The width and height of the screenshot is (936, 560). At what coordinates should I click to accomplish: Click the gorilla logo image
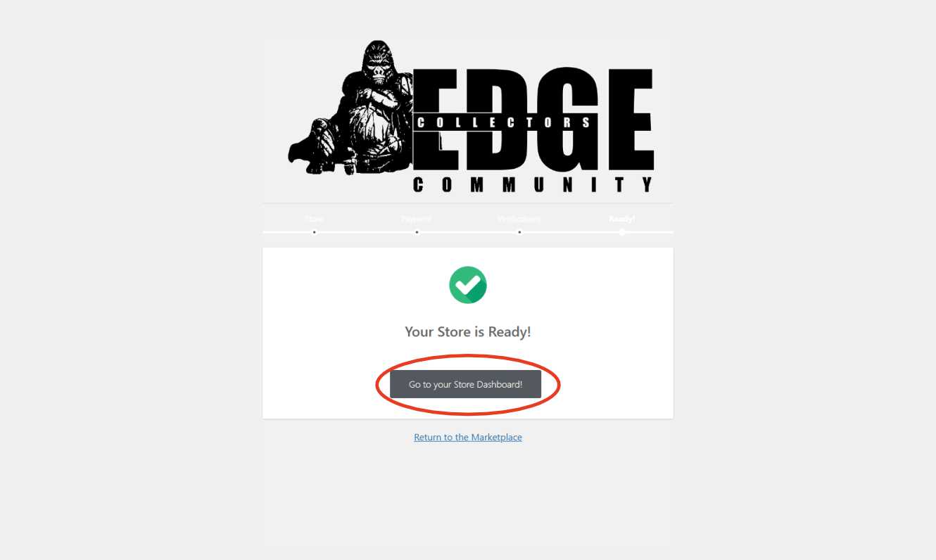(x=350, y=108)
